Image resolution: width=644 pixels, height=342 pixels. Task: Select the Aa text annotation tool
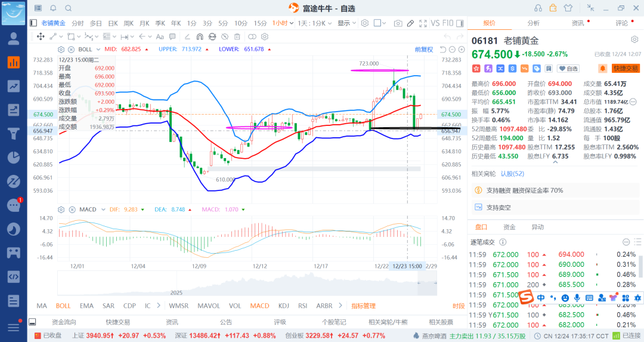[x=160, y=36]
